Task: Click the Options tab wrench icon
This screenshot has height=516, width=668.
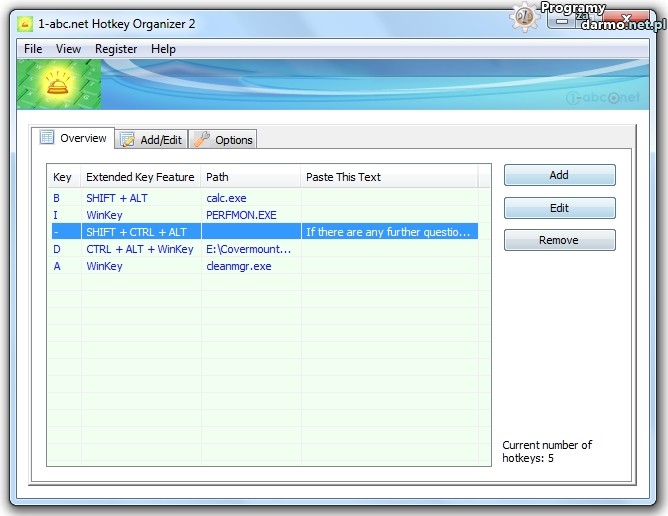Action: pyautogui.click(x=202, y=140)
